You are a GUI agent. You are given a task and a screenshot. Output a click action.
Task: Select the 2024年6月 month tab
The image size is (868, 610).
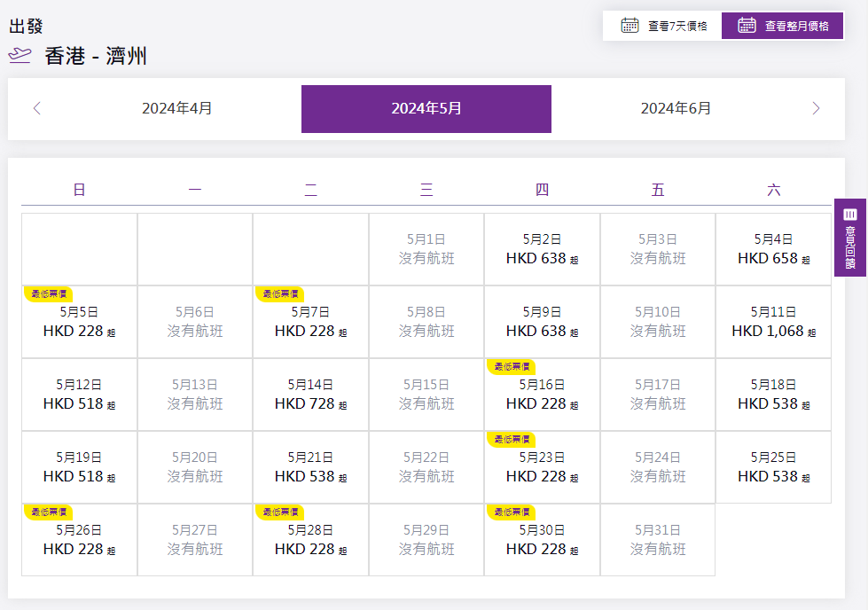click(x=676, y=109)
